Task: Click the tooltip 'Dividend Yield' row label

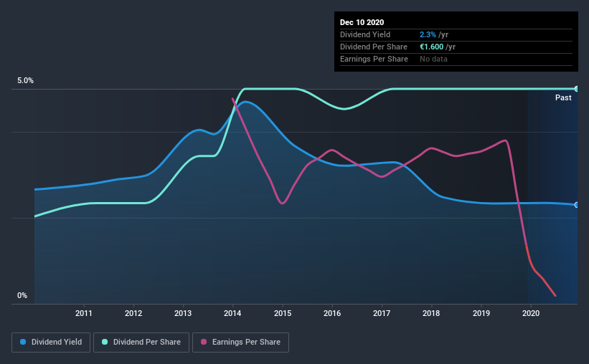Action: (x=365, y=34)
